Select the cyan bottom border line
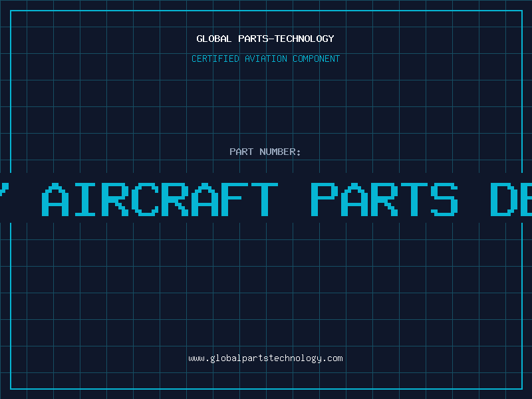The height and width of the screenshot is (399, 532). click(x=267, y=388)
